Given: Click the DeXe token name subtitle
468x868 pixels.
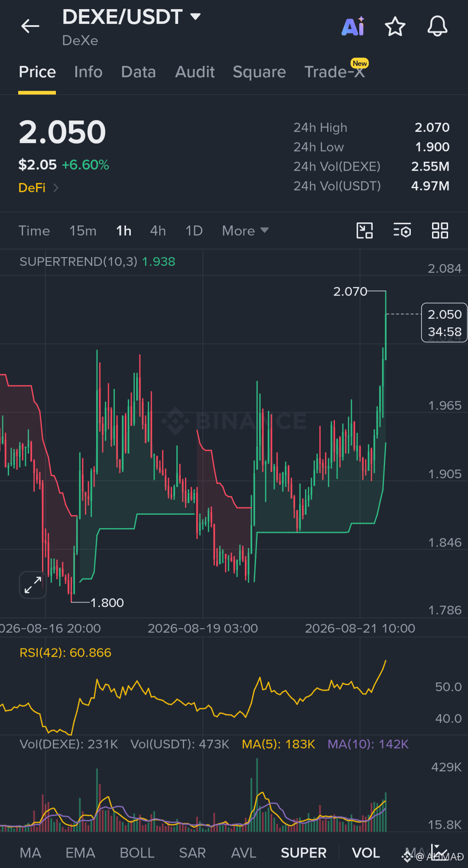Looking at the screenshot, I should [80, 40].
